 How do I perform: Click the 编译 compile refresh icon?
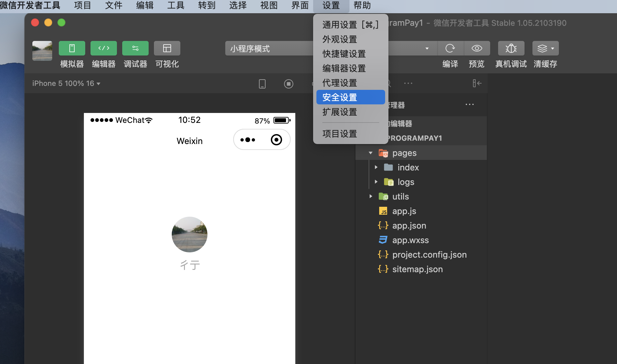pyautogui.click(x=450, y=48)
